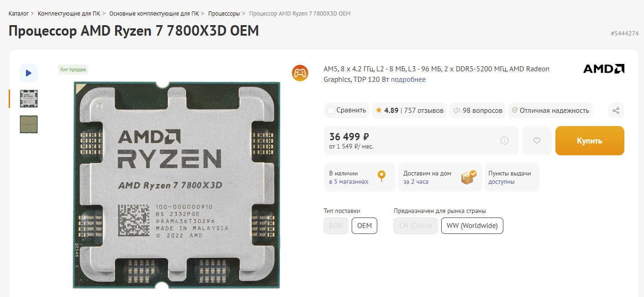Select CPU underside thumbnail

(x=29, y=124)
